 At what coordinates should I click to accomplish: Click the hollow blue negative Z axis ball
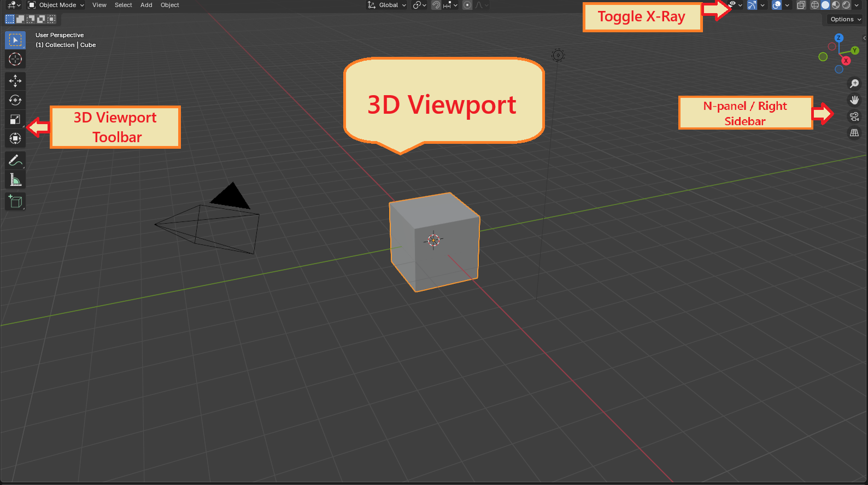(839, 69)
